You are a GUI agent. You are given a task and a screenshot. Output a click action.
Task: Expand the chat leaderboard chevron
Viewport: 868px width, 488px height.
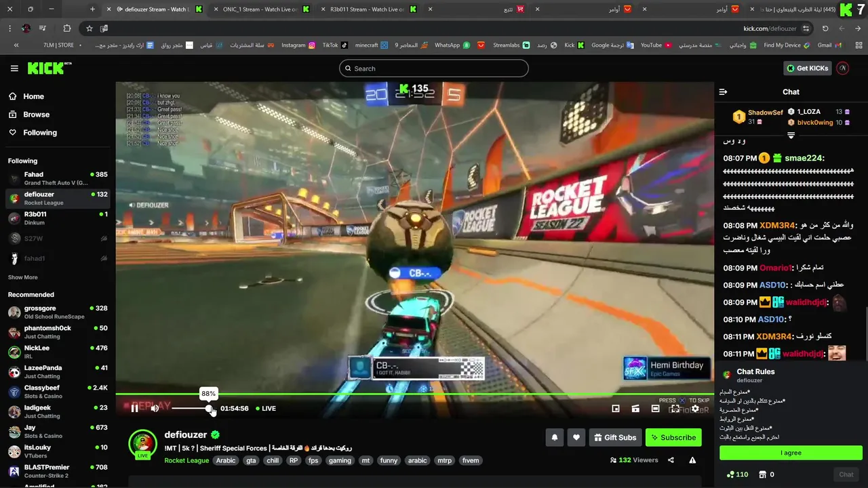791,136
